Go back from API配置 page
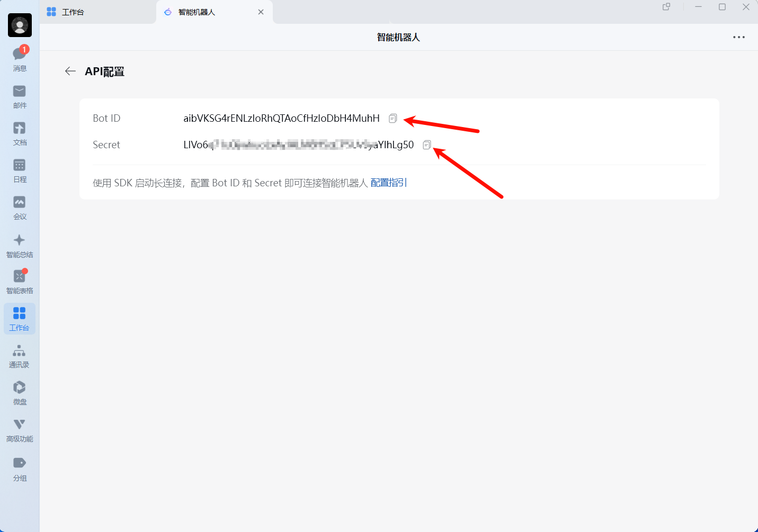 tap(70, 71)
